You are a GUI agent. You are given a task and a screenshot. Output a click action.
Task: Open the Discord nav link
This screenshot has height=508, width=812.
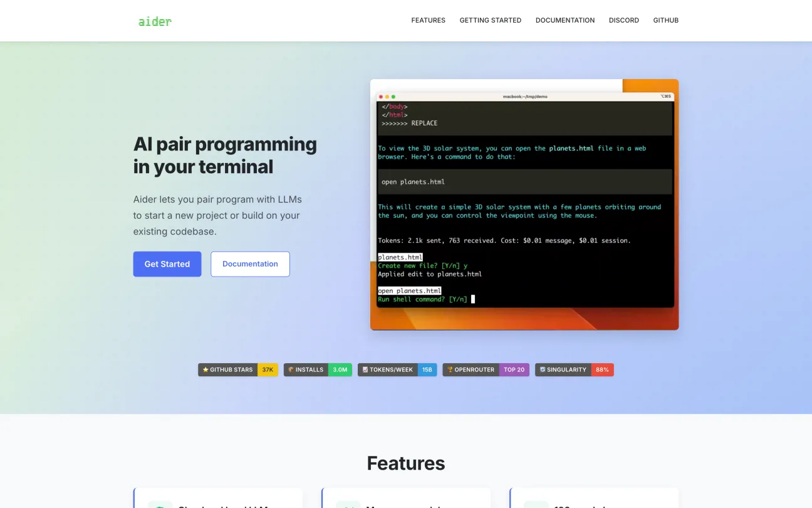[623, 20]
